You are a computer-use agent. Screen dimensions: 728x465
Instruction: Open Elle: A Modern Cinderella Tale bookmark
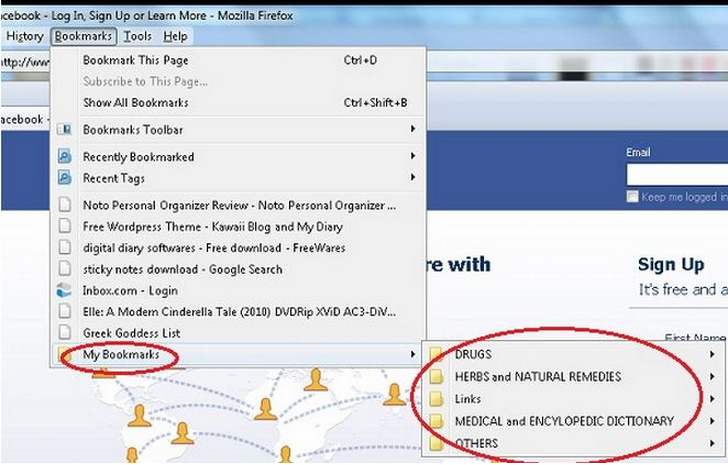tap(238, 312)
